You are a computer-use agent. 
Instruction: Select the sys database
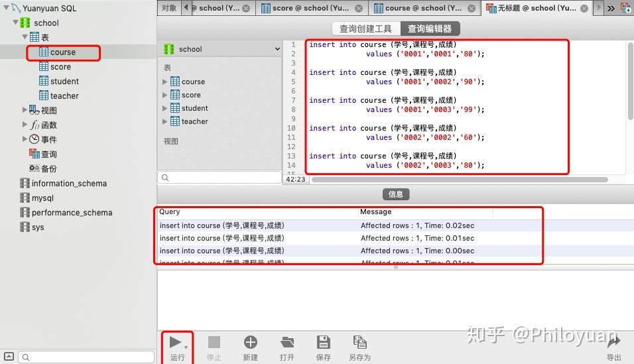tap(32, 227)
